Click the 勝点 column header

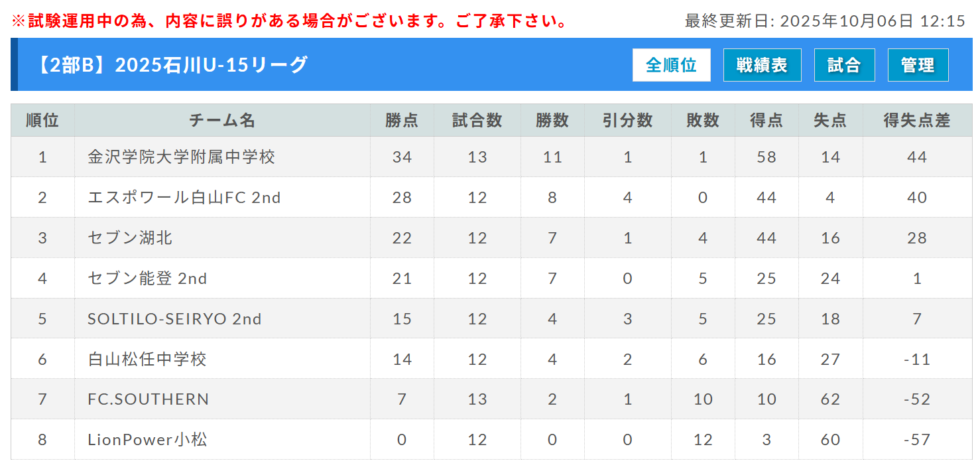click(402, 121)
